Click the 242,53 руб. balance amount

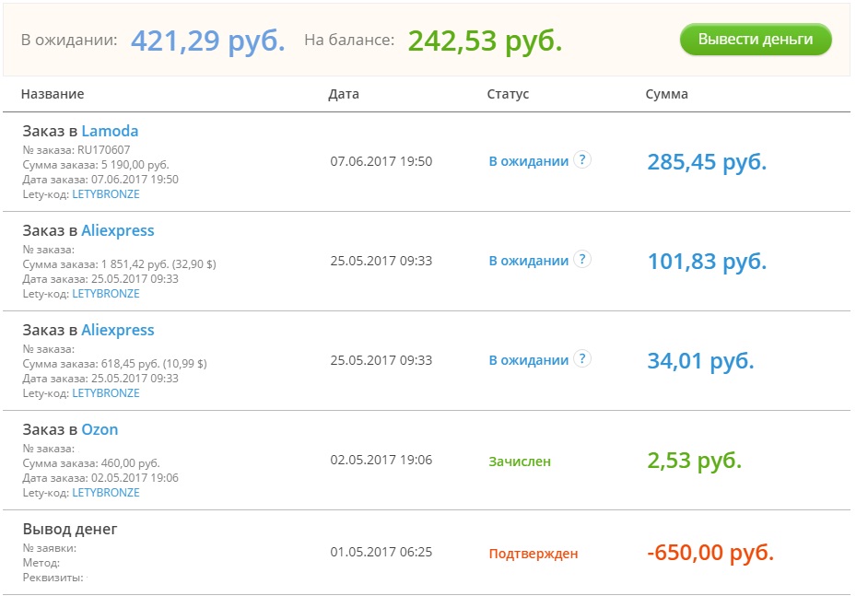[x=485, y=41]
